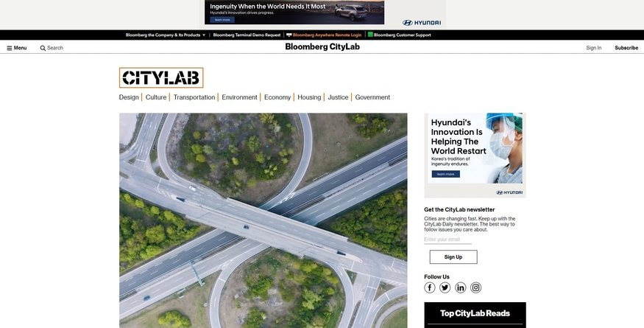644x328 pixels.
Task: Open the Twitter follow icon
Action: tap(445, 287)
